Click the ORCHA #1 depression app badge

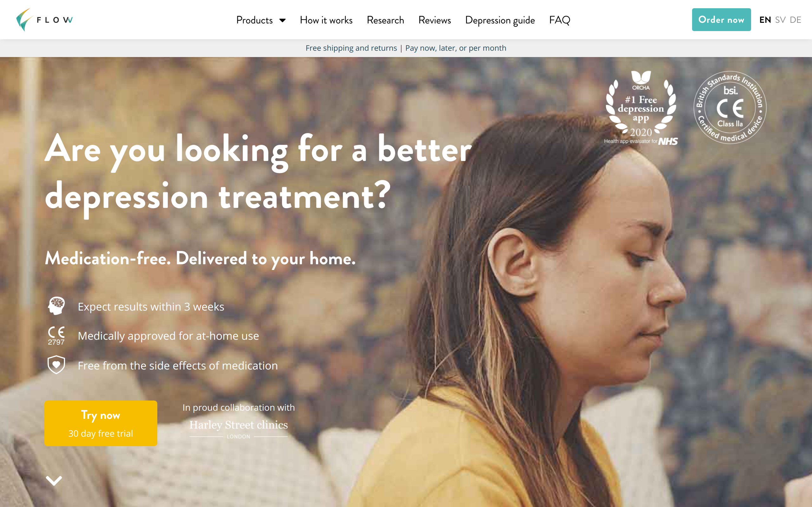[641, 108]
